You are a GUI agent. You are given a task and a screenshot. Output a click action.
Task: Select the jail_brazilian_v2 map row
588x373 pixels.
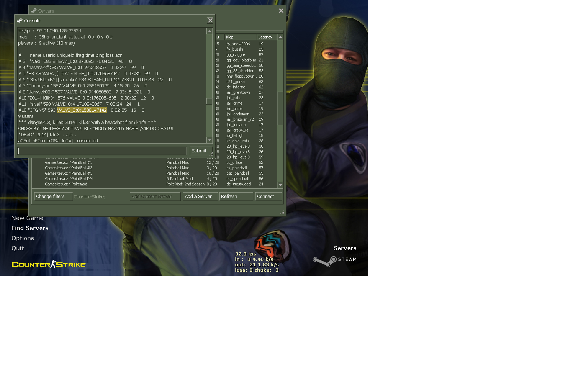pyautogui.click(x=245, y=119)
